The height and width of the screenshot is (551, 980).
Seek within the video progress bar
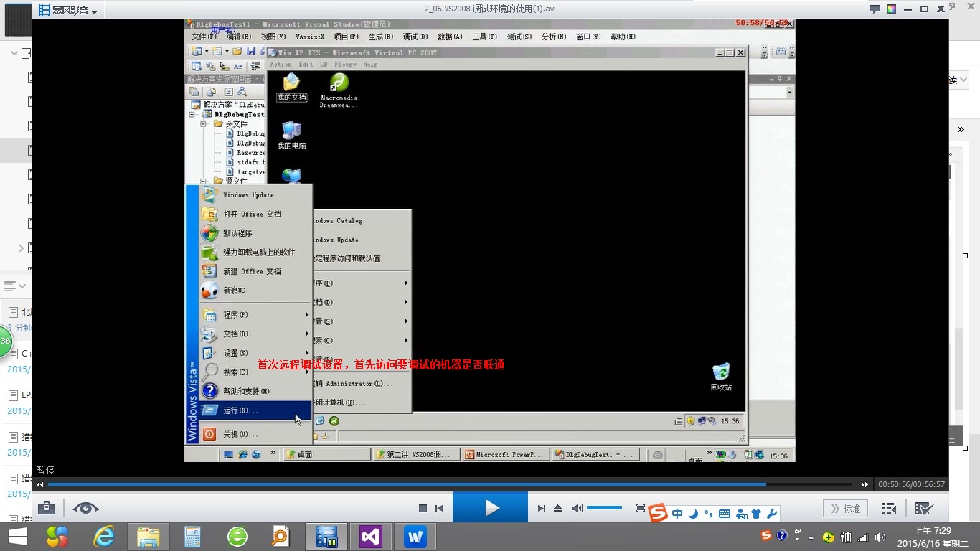[449, 484]
